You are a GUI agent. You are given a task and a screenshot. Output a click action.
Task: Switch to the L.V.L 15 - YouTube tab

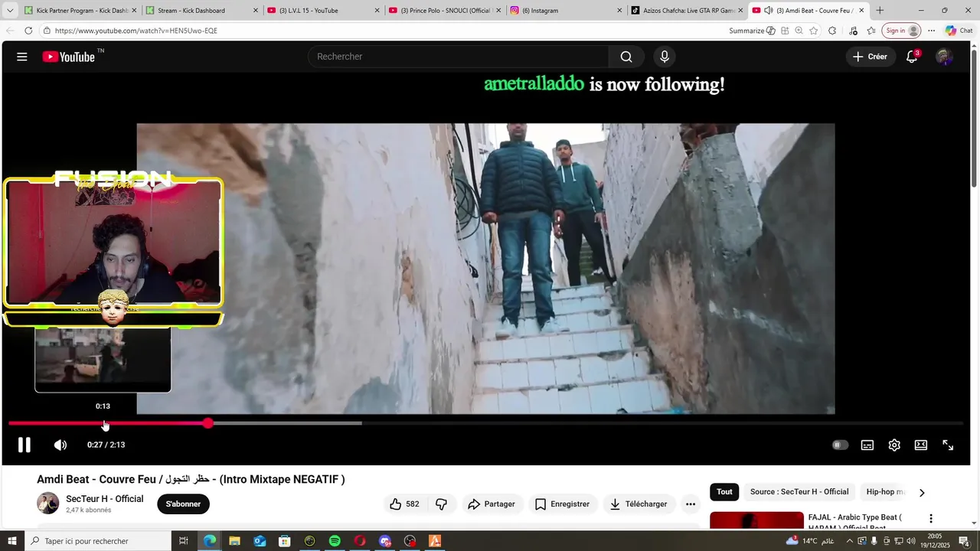[322, 11]
